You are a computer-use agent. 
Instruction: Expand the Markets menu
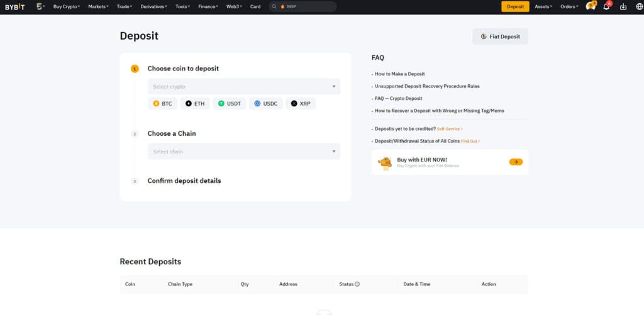(x=98, y=6)
